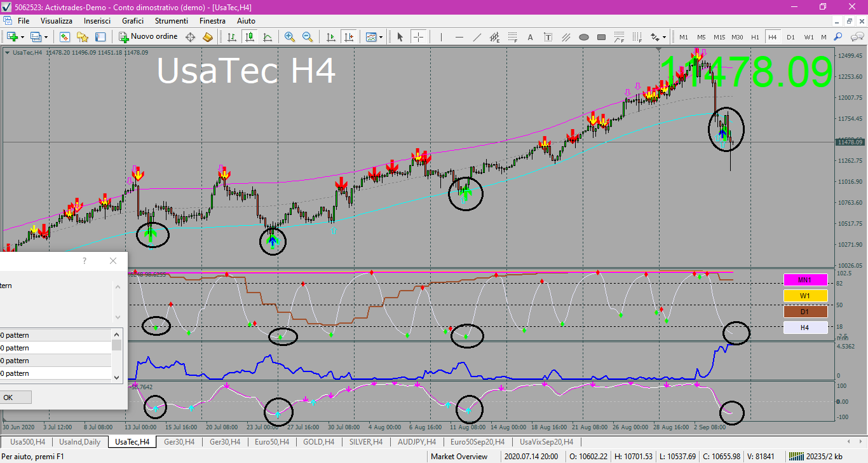Select the rectangle drawing tool
Viewport: 868px width, 463px height.
[x=601, y=37]
